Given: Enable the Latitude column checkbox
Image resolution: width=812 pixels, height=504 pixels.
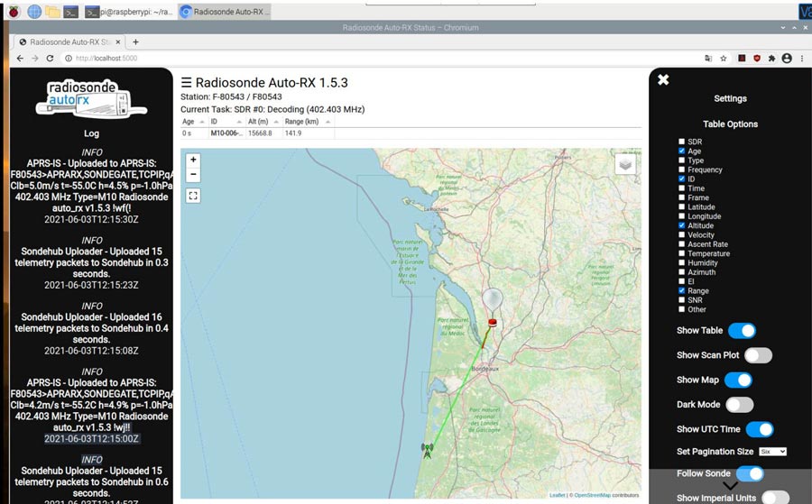Looking at the screenshot, I should (681, 206).
